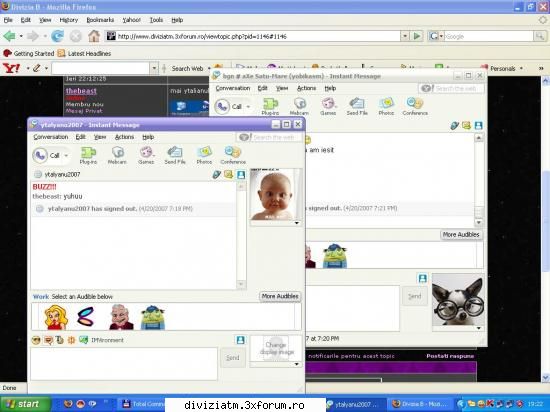Image resolution: width=550 pixels, height=412 pixels.
Task: Go to Firefox Home page icon
Action: [94, 36]
